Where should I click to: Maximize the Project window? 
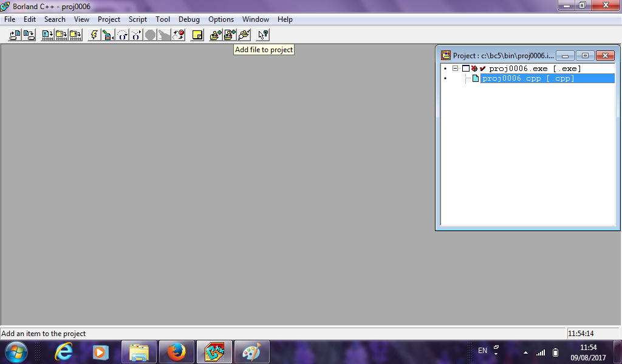(585, 55)
